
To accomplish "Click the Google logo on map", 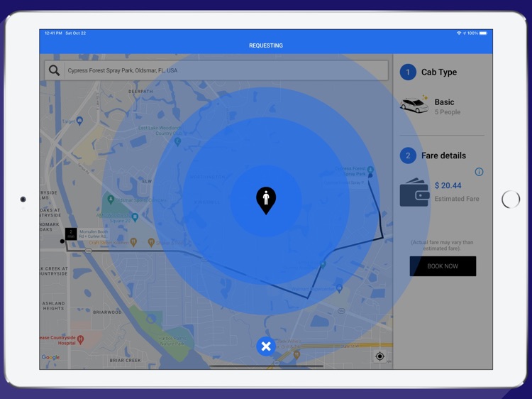I will point(50,357).
